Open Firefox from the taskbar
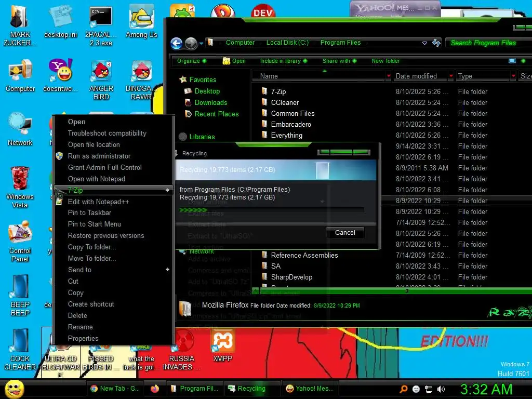This screenshot has height=399, width=532. [x=155, y=389]
